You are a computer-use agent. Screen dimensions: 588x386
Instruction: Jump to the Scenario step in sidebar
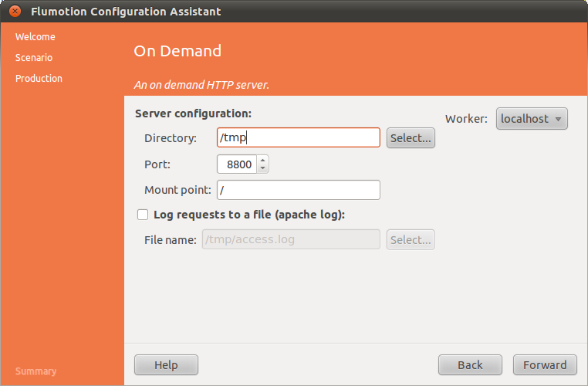coord(34,57)
